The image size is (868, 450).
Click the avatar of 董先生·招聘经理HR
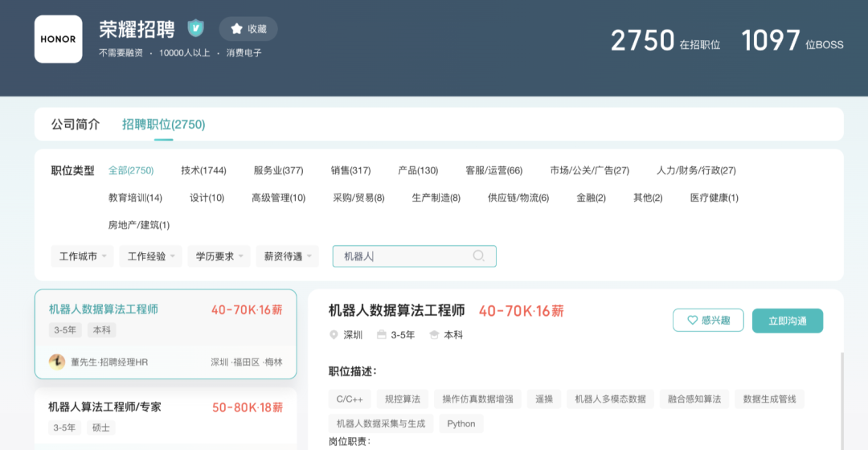57,362
